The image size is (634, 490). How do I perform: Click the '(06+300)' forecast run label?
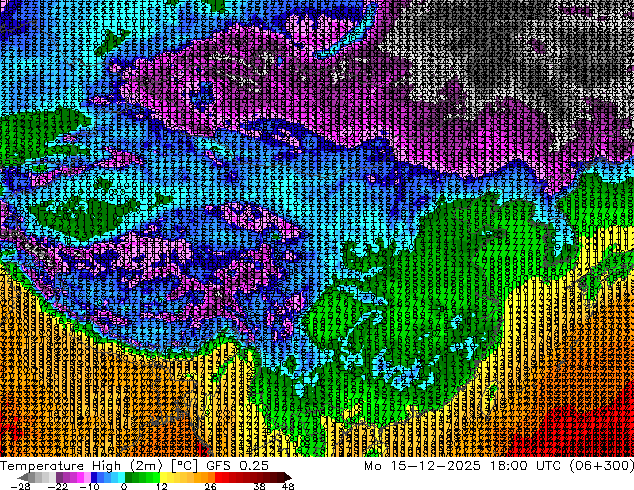602,465
